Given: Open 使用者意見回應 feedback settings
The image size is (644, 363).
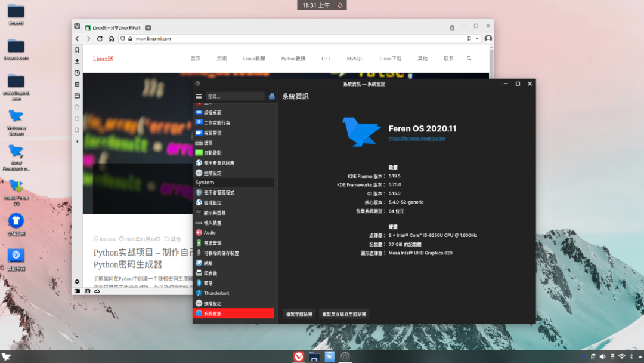Looking at the screenshot, I should click(233, 163).
